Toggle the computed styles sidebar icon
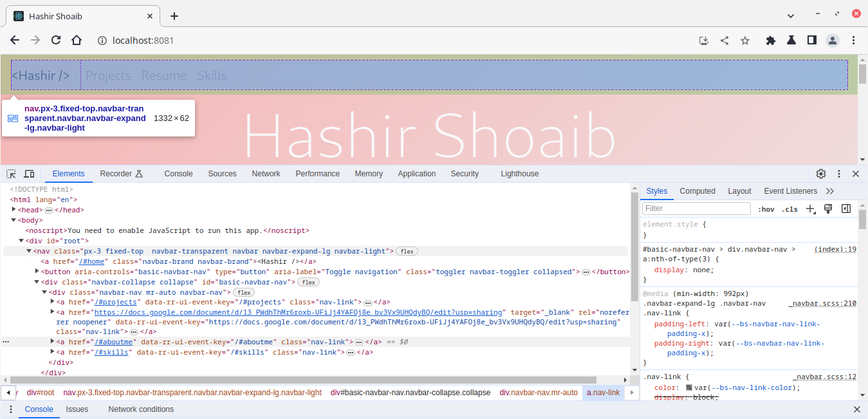868x419 pixels. 847,209
